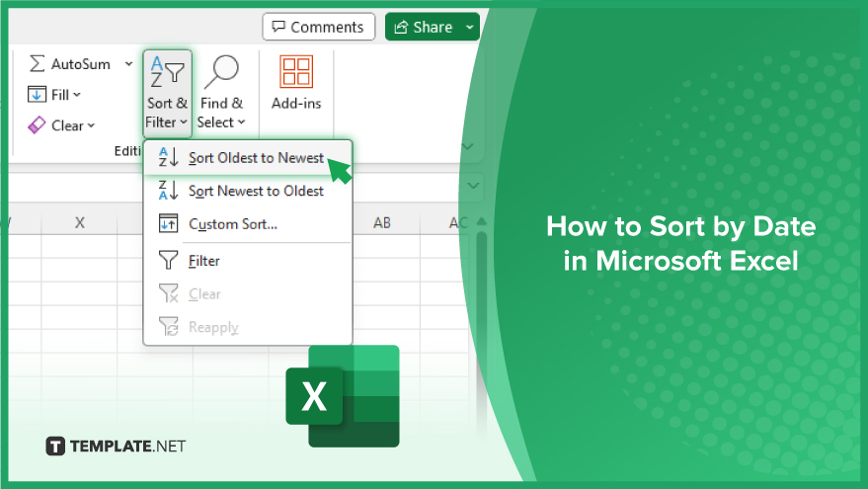868x489 pixels.
Task: Open the AutoSum dropdown arrow
Action: (129, 63)
